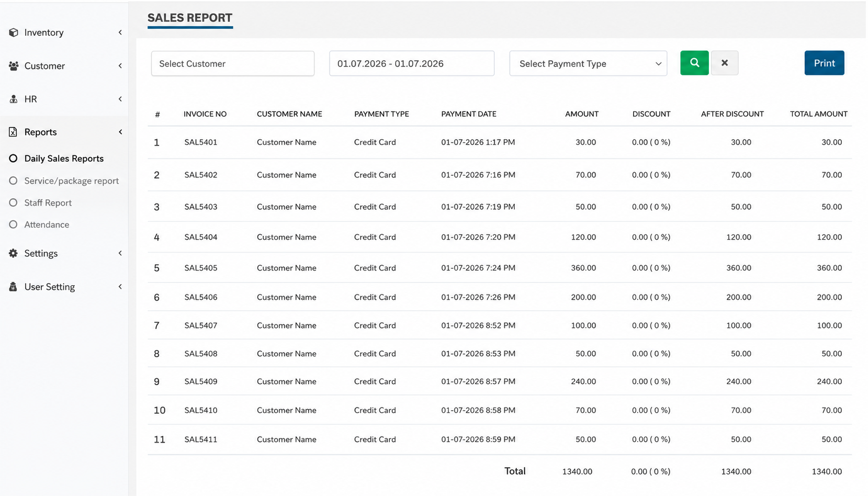This screenshot has height=496, width=868.
Task: Click payment date 01-07-2026 7:24 PM
Action: [x=478, y=268]
